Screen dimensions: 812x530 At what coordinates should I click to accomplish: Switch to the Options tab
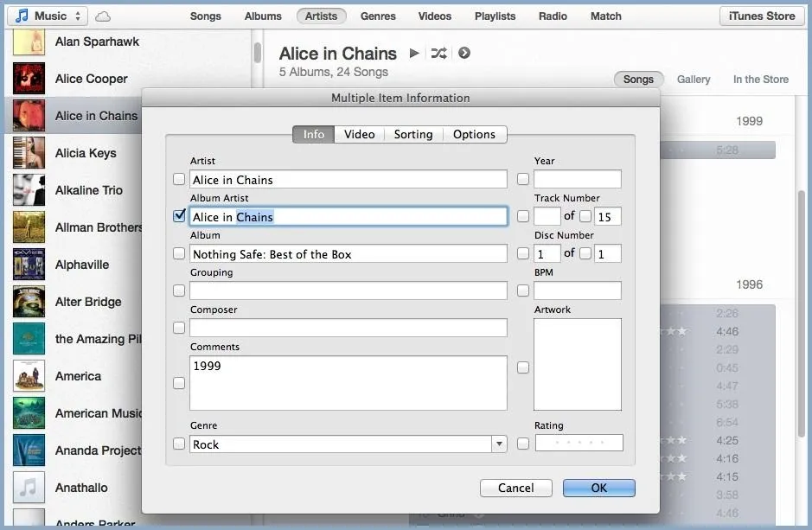click(x=475, y=134)
